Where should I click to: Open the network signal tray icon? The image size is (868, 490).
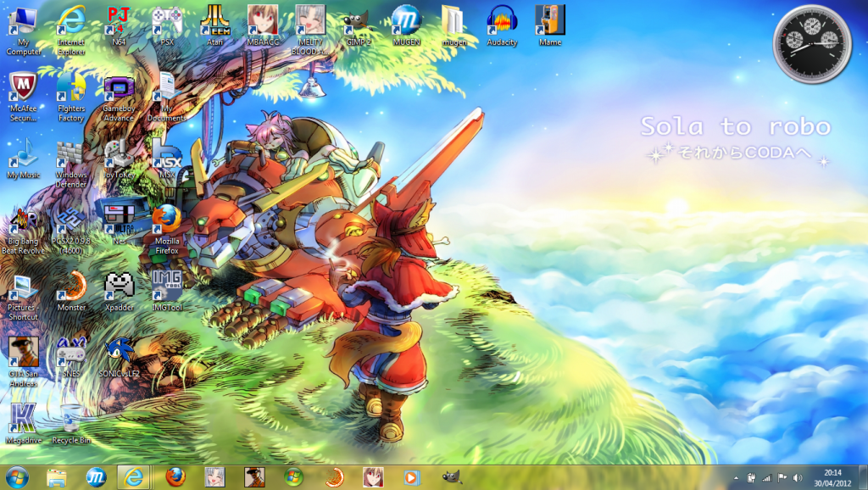point(766,478)
